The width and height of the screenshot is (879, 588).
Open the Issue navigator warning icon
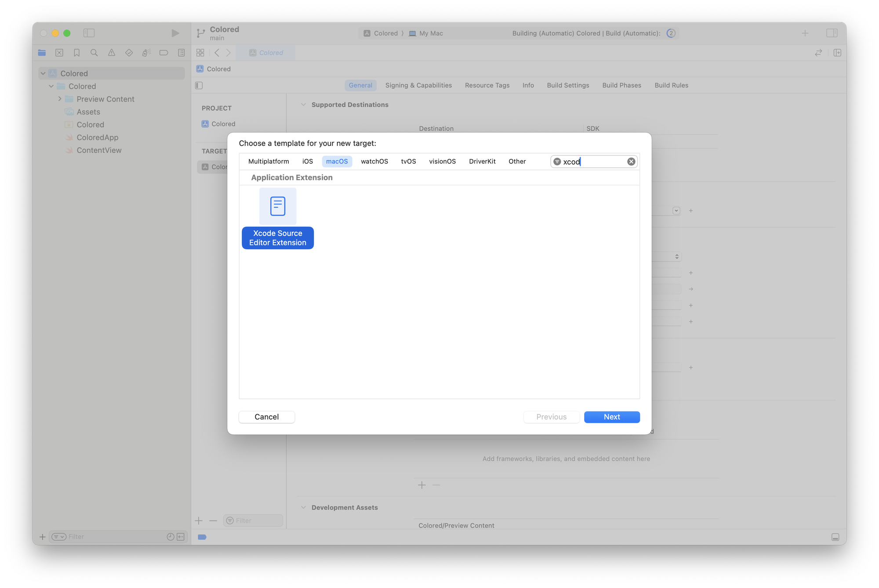pos(112,53)
